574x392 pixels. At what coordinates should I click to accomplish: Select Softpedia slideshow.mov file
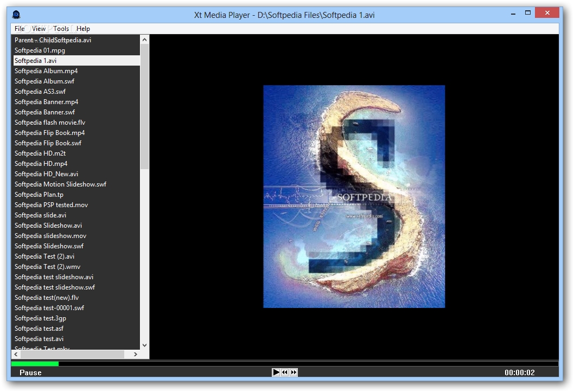click(76, 235)
